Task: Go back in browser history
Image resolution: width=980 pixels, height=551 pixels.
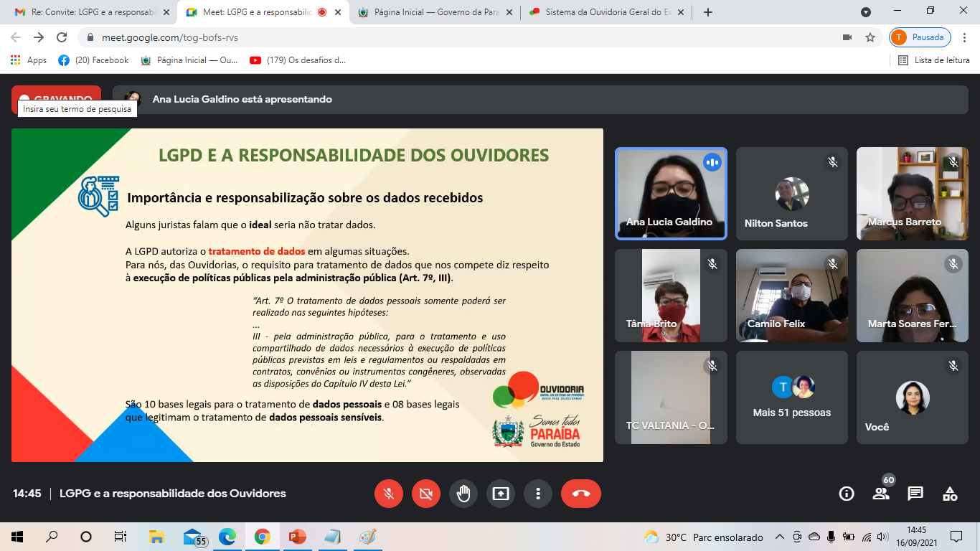Action: click(x=16, y=37)
